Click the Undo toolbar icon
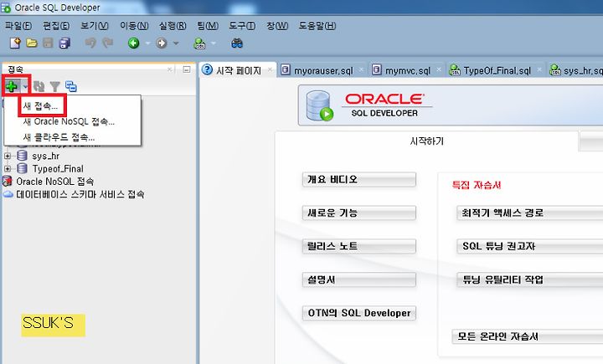 [90, 43]
